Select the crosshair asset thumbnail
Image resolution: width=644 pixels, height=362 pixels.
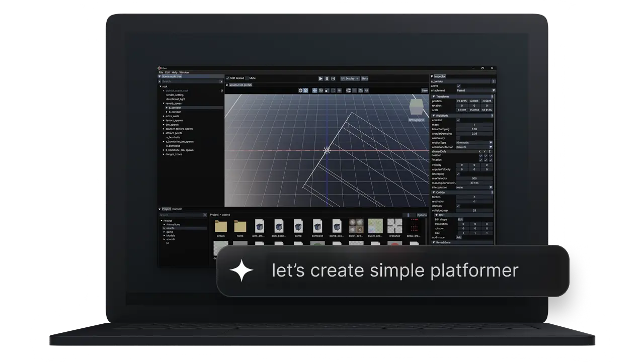pos(394,226)
